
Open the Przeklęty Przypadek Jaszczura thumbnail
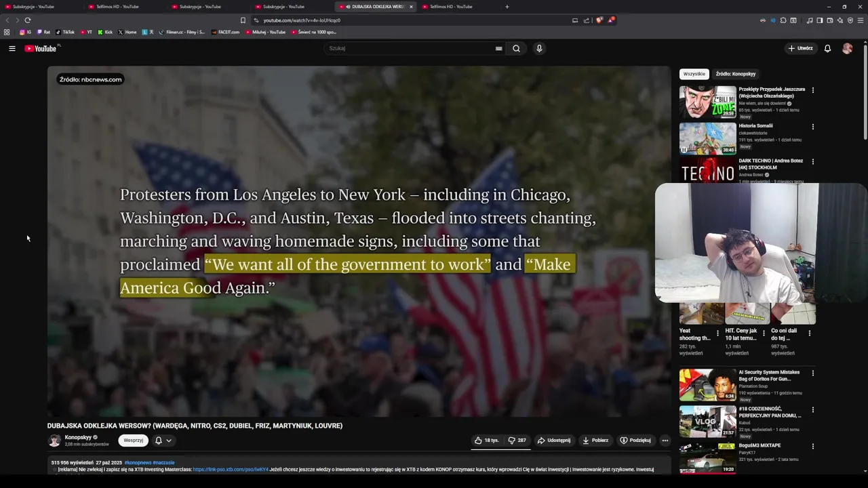point(707,102)
